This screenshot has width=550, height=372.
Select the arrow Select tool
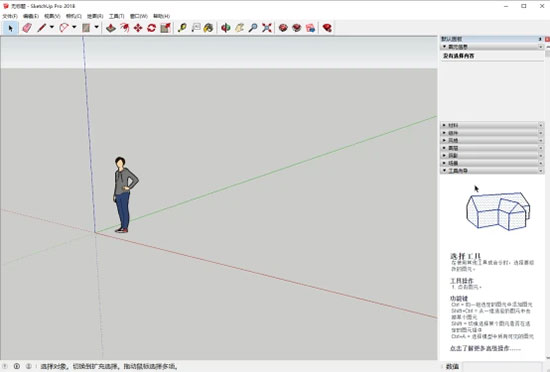pos(11,28)
